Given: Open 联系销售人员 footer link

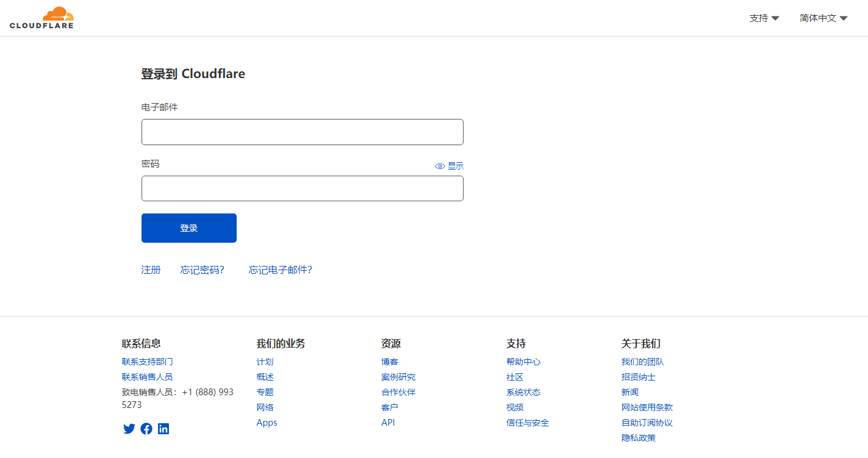Looking at the screenshot, I should point(148,377).
